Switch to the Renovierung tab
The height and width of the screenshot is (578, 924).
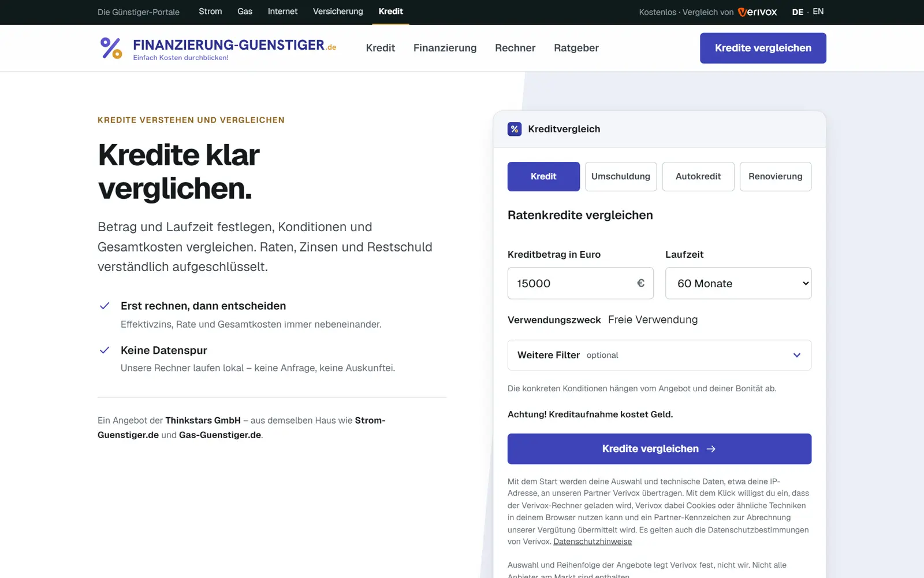(x=776, y=176)
